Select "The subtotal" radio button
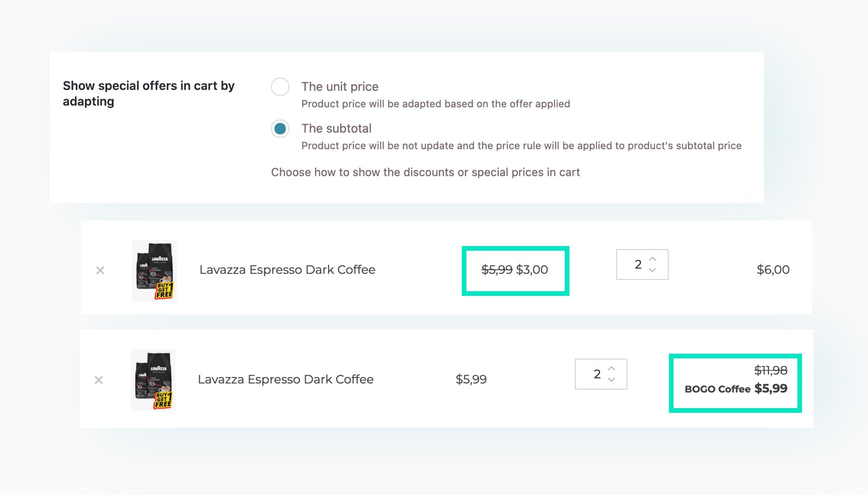The height and width of the screenshot is (495, 868). click(x=280, y=129)
